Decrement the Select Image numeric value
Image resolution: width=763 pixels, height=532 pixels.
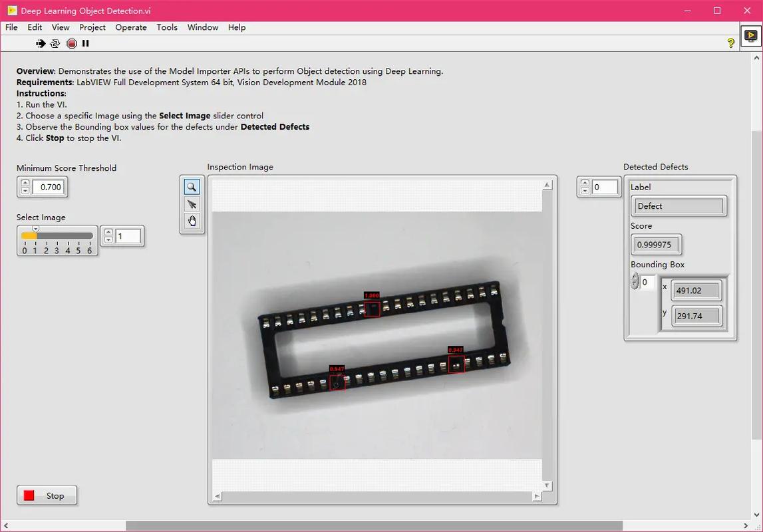tap(108, 240)
